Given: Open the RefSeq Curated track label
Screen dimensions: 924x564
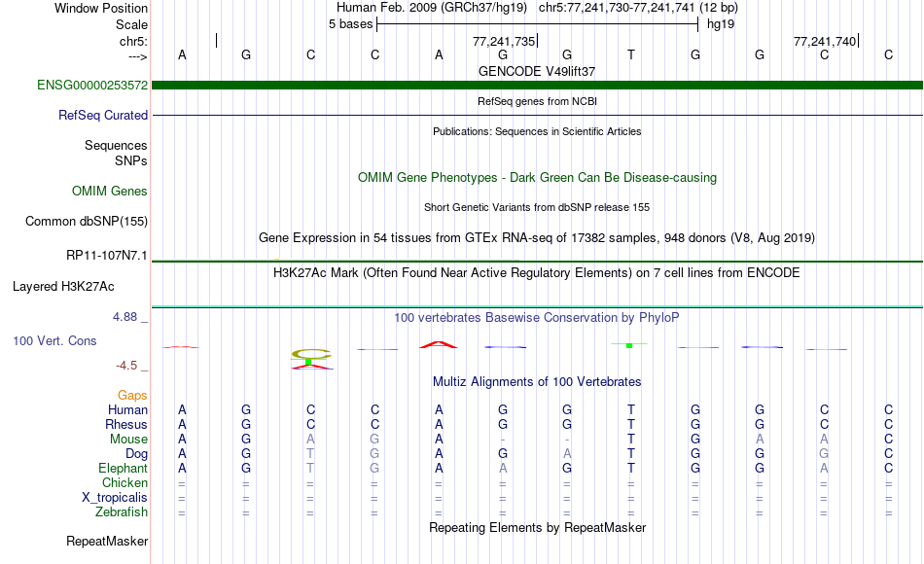Looking at the screenshot, I should coord(102,115).
